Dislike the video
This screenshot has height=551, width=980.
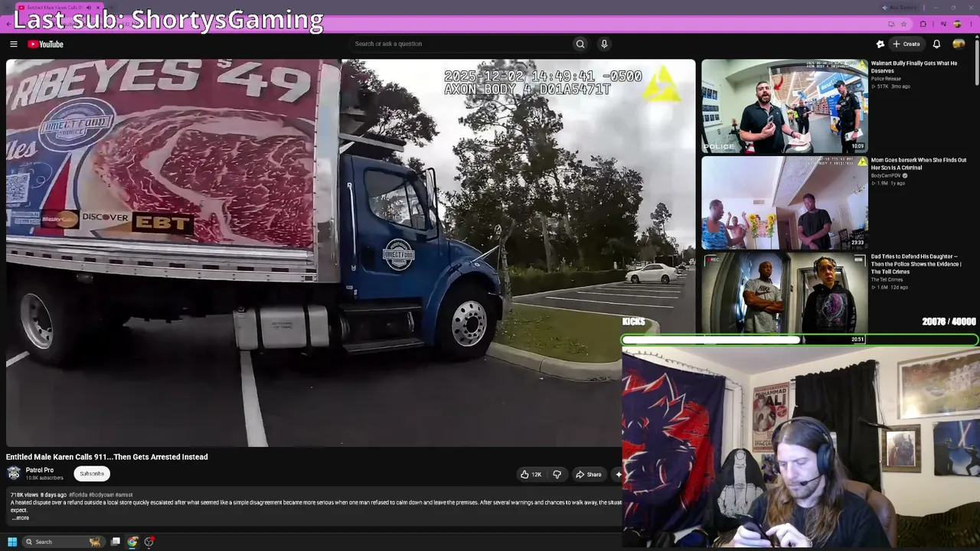557,474
